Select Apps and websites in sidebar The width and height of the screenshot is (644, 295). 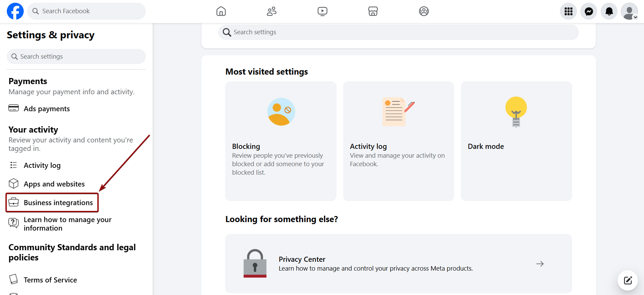click(x=54, y=184)
